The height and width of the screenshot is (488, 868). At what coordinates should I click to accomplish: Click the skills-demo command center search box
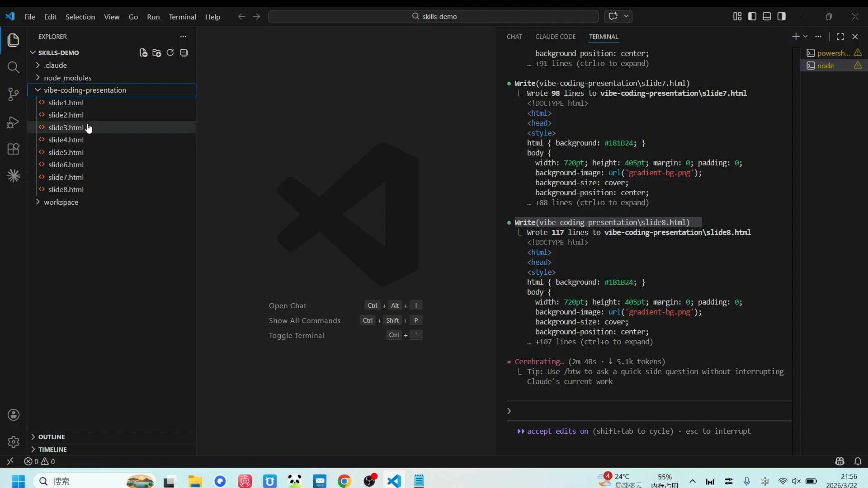(434, 16)
